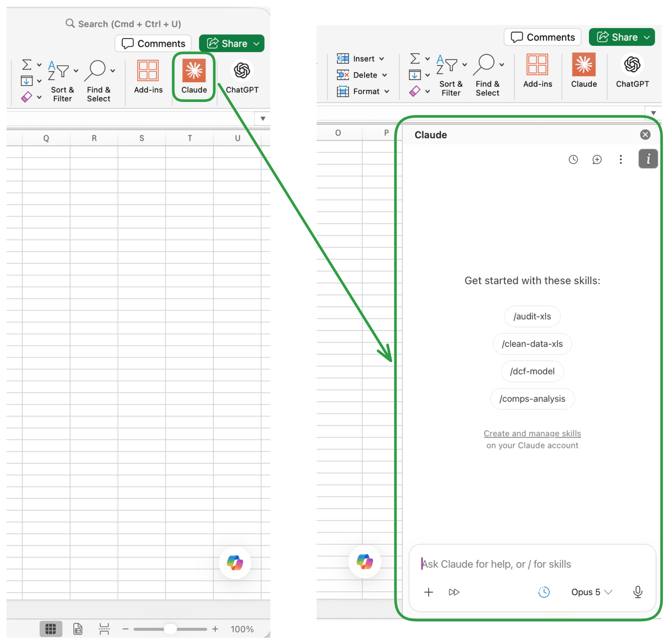Open Find & Select dropdown in left screenshot

point(113,70)
